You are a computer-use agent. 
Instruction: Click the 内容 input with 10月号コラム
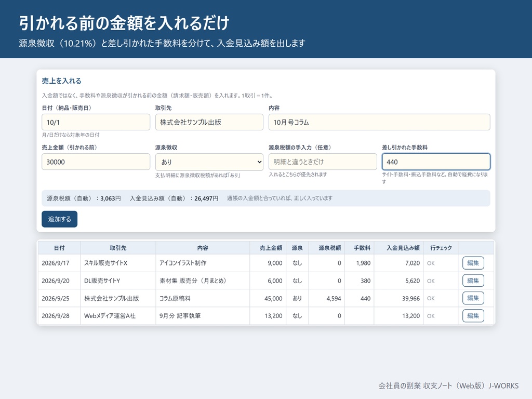(379, 122)
